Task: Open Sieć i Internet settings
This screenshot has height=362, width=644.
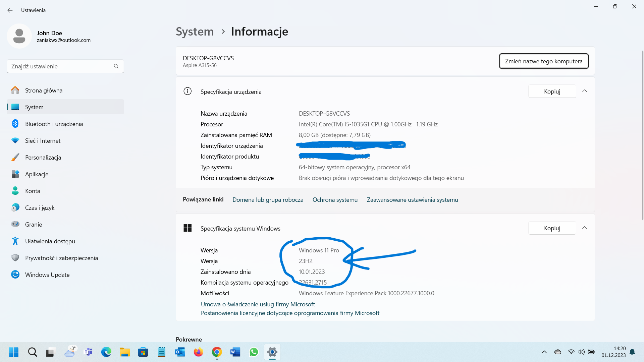Action: click(x=65, y=140)
